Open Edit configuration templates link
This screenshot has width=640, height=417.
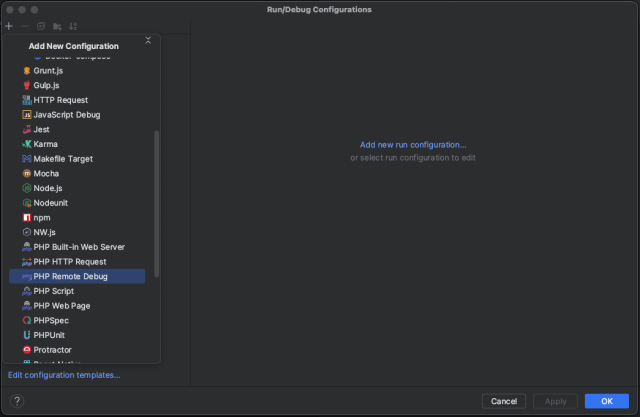tap(64, 375)
